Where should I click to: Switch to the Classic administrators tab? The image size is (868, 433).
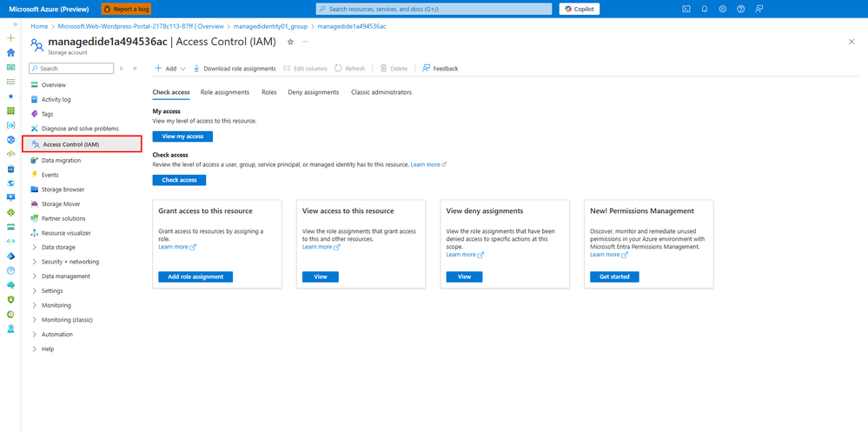[x=381, y=92]
